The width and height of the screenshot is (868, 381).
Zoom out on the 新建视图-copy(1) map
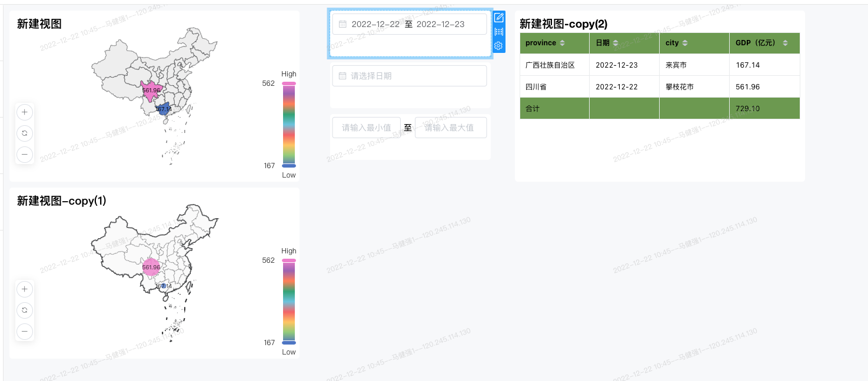point(25,331)
